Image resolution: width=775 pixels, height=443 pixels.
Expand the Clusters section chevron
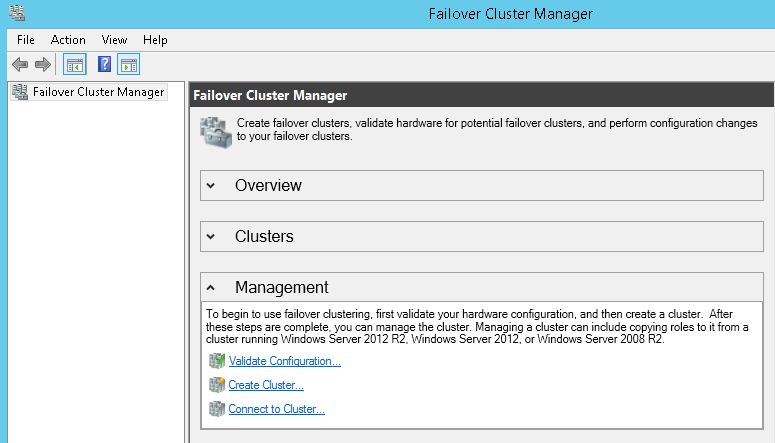(211, 237)
